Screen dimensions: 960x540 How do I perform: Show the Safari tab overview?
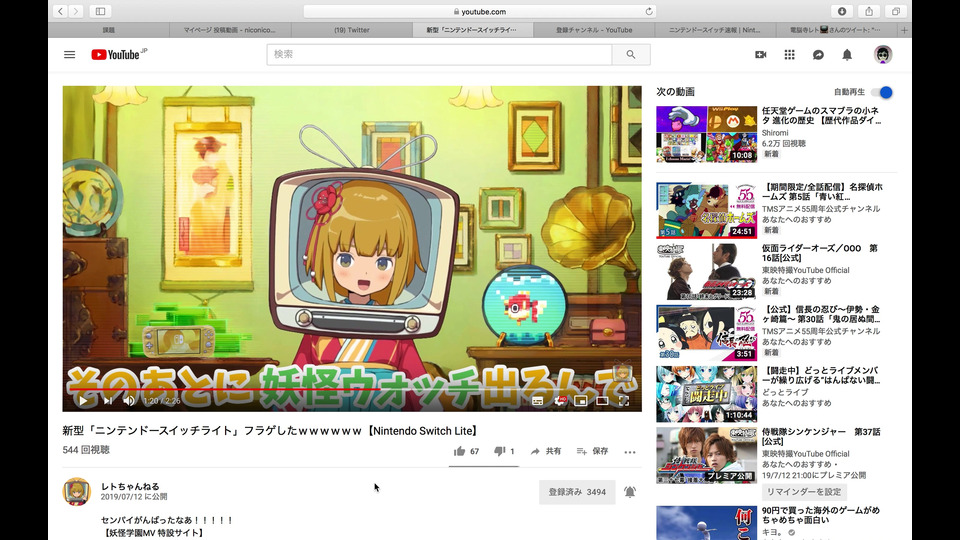coord(895,11)
